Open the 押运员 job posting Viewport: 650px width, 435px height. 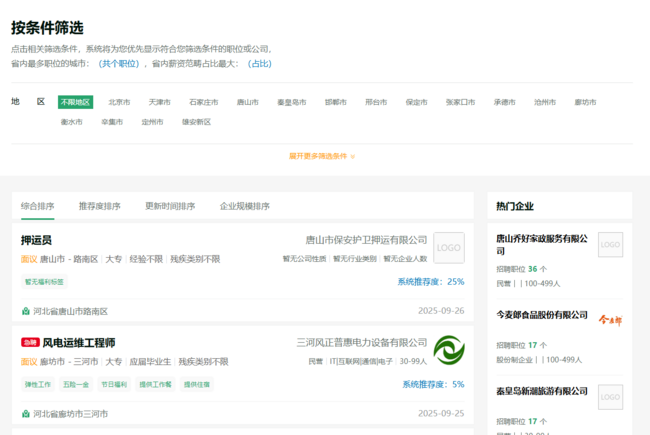tap(37, 240)
